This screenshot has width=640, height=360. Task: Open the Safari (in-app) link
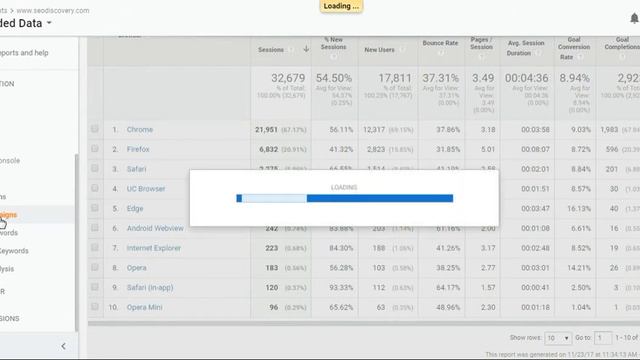(150, 287)
